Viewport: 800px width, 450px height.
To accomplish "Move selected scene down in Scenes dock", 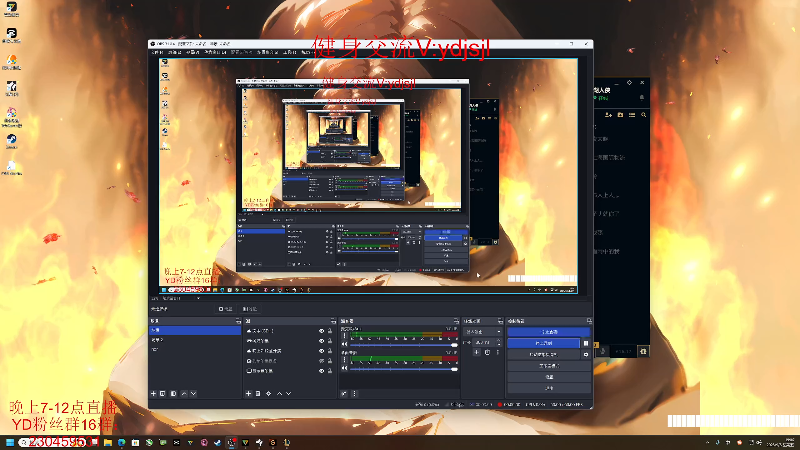I will click(193, 393).
